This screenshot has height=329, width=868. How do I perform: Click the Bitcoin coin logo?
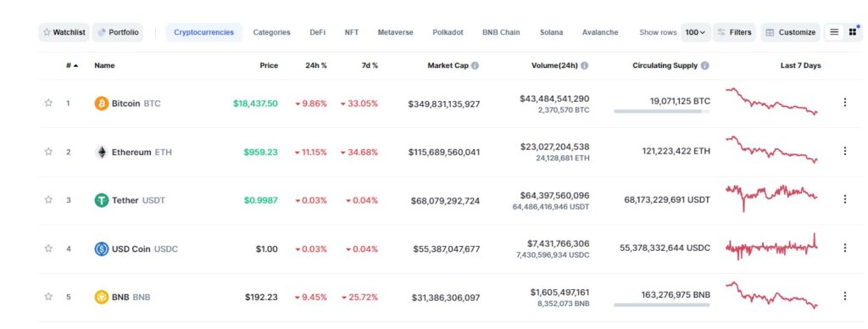tap(102, 103)
